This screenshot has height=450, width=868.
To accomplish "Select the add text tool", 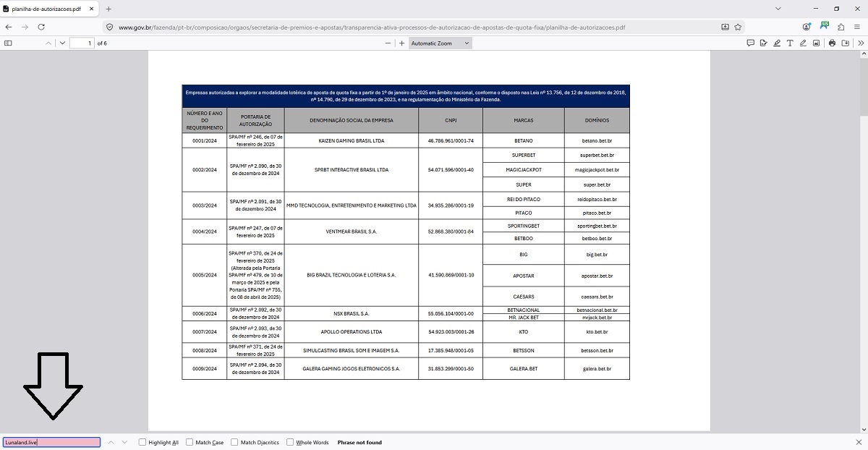I will coord(790,43).
